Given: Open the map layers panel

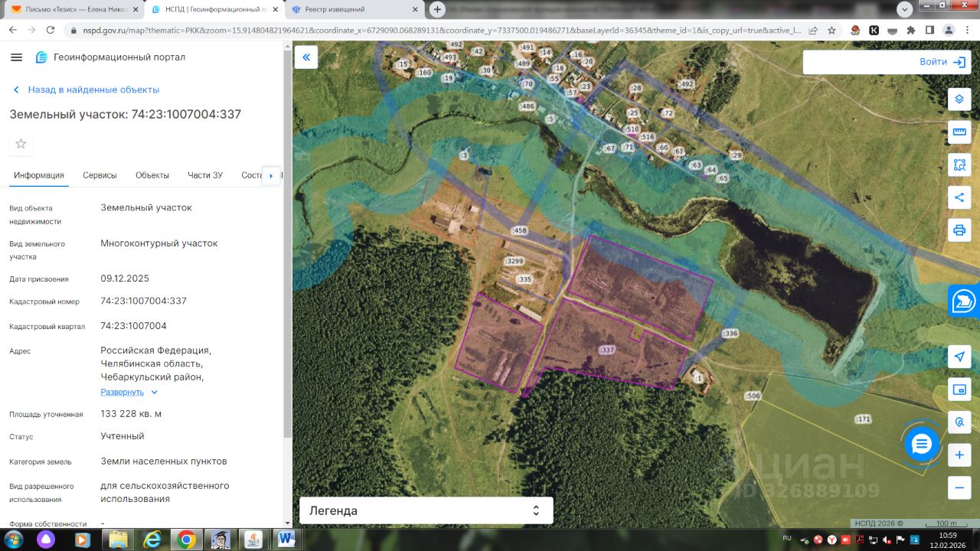Looking at the screenshot, I should 959,99.
